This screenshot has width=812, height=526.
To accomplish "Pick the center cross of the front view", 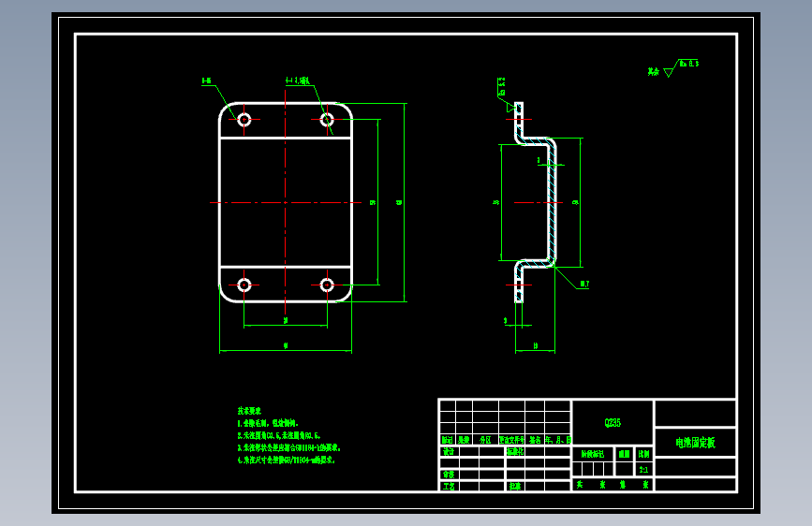I will click(x=286, y=202).
